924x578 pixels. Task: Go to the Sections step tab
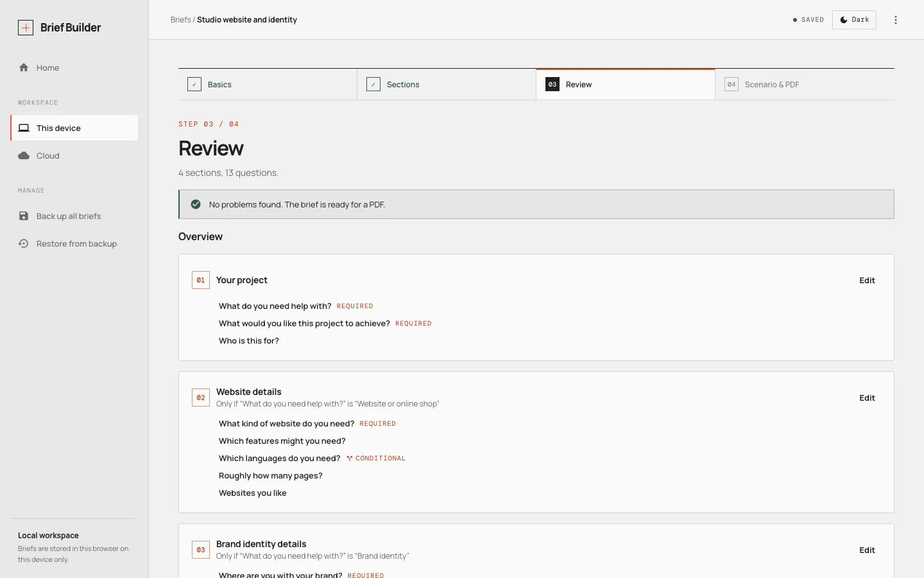tap(447, 84)
